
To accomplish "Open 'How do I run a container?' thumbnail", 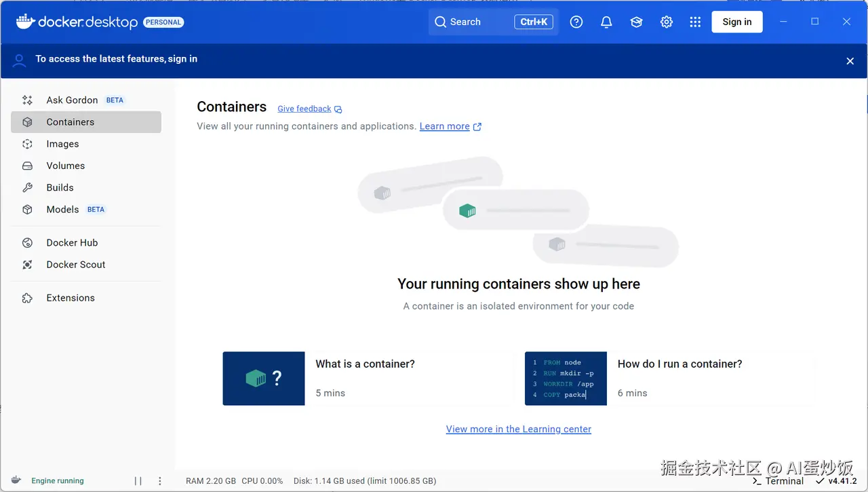I will click(566, 379).
